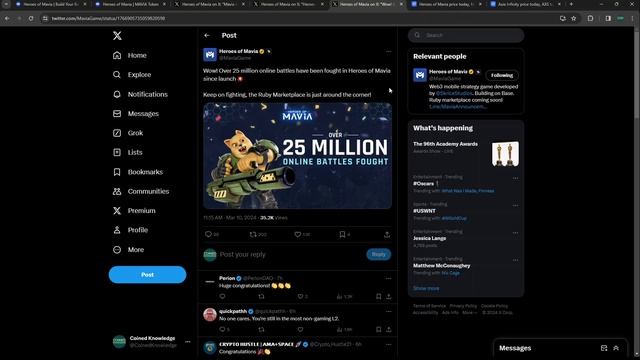Click the Bookmarks bookmark icon
Screen dimensions: 640x360
[117, 172]
